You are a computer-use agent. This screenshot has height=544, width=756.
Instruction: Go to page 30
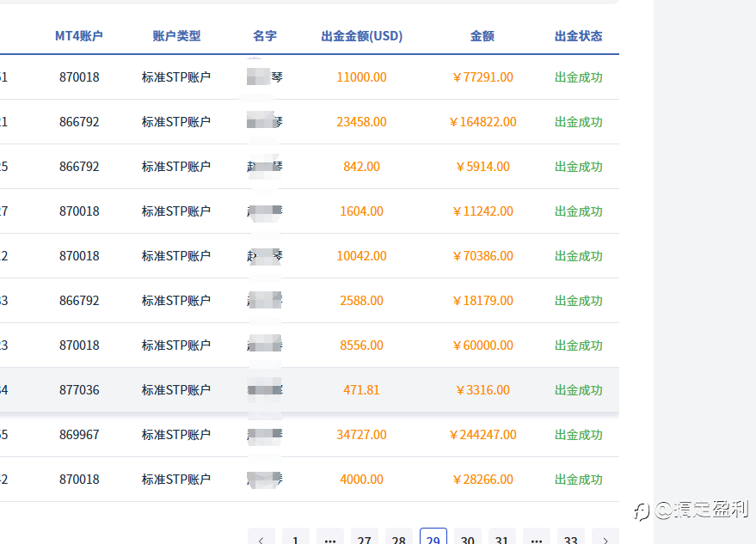[468, 539]
